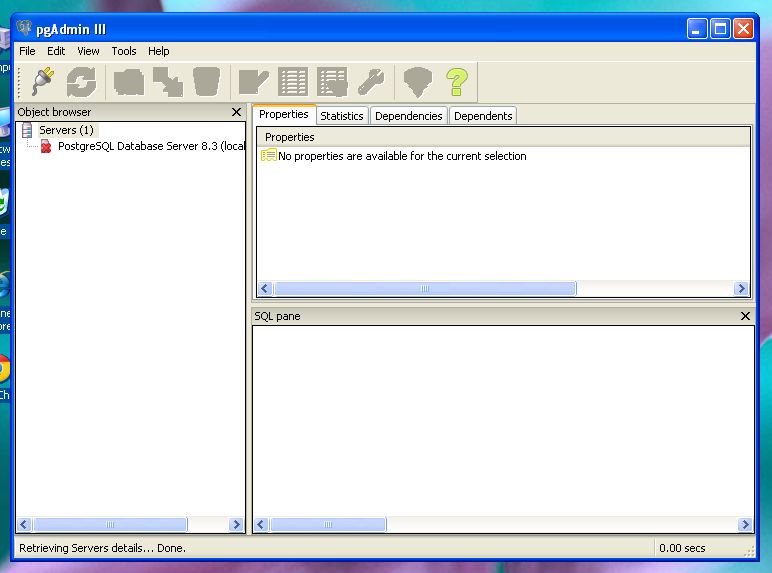Image resolution: width=772 pixels, height=573 pixels.
Task: Switch to the Statistics tab
Action: [x=341, y=116]
